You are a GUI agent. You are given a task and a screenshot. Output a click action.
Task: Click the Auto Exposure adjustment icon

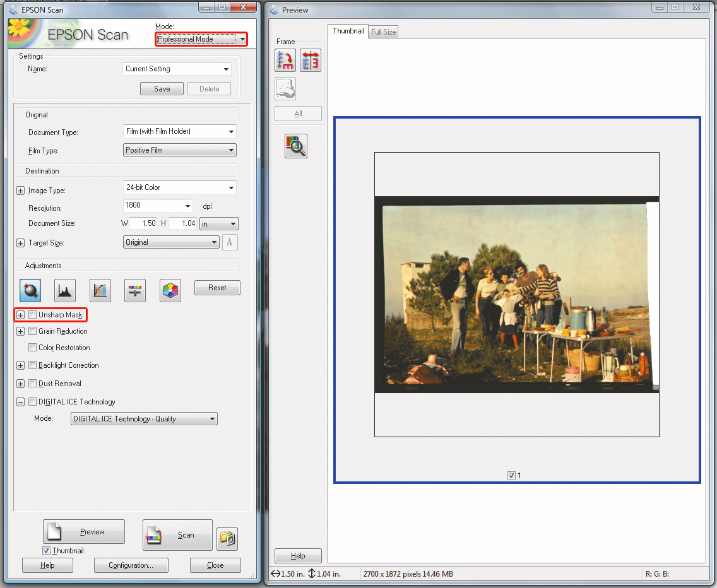[x=30, y=290]
